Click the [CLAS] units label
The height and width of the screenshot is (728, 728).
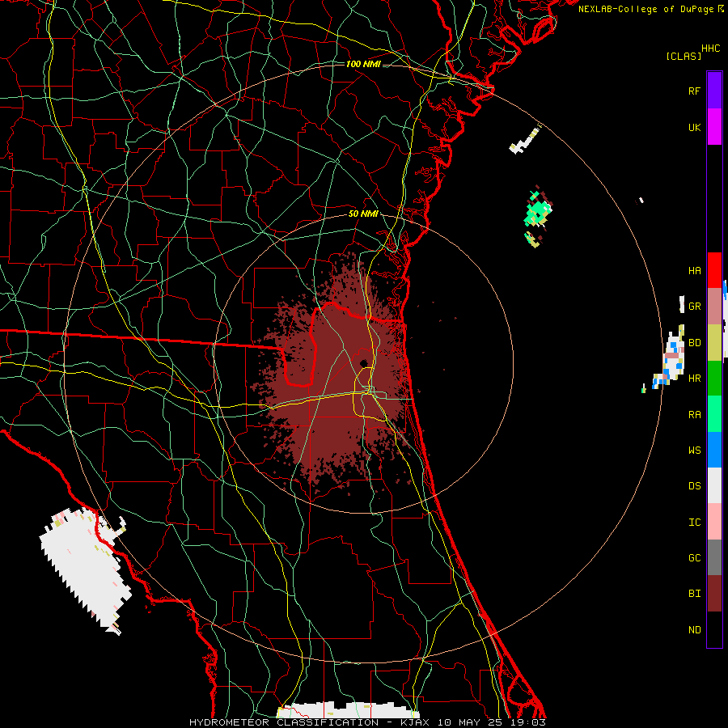[x=684, y=56]
